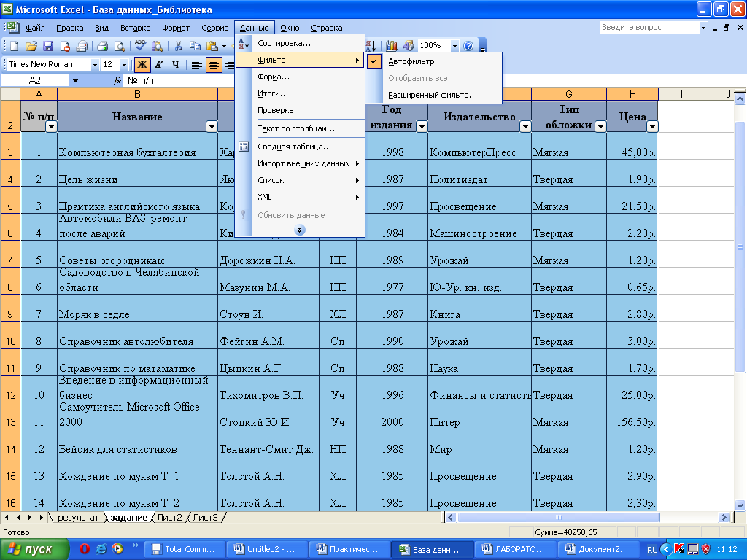747x560 pixels.
Task: Create a new workbook with the New icon
Action: 15,46
